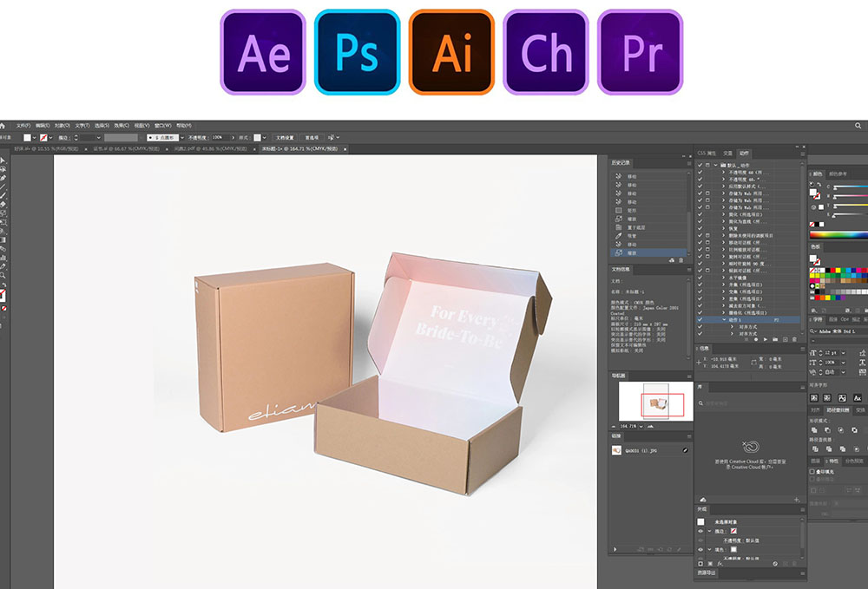Viewport: 868px width, 589px height.
Task: Expand the 水平镜像 action row
Action: click(x=724, y=278)
